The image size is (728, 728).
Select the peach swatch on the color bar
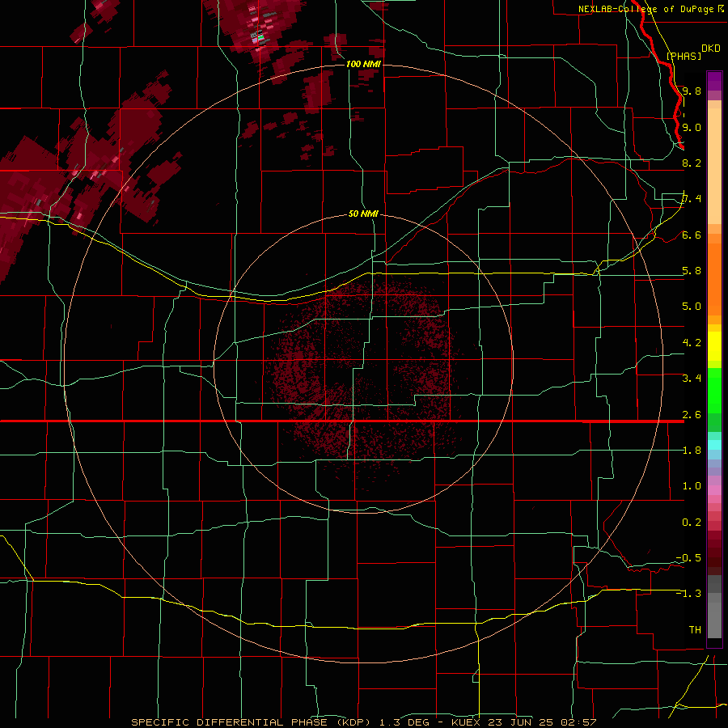coord(714,166)
